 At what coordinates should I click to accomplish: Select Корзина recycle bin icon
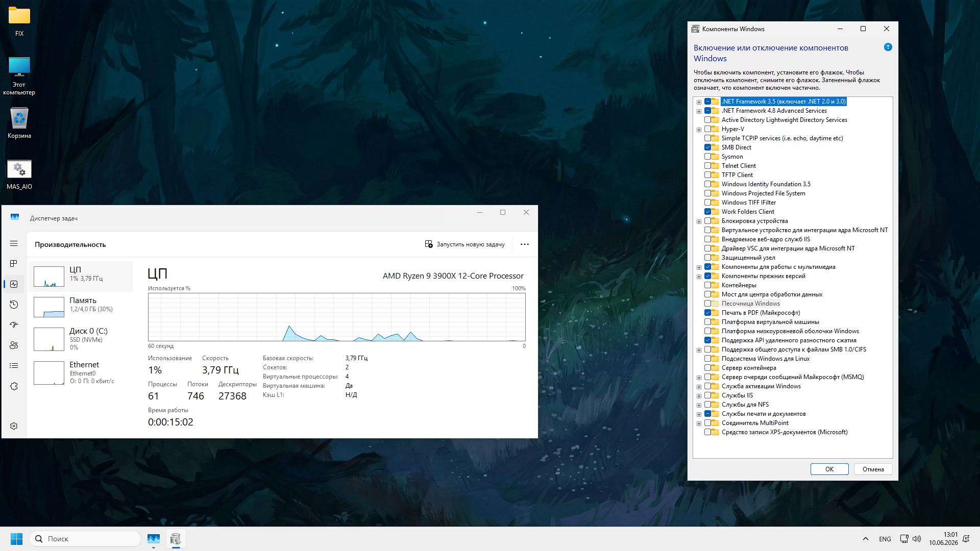(x=19, y=123)
